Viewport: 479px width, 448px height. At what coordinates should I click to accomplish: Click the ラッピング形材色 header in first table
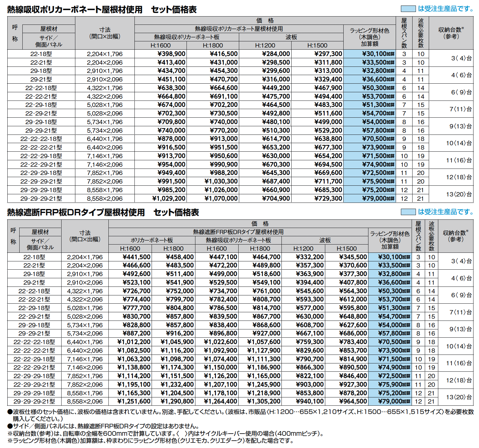point(369,37)
